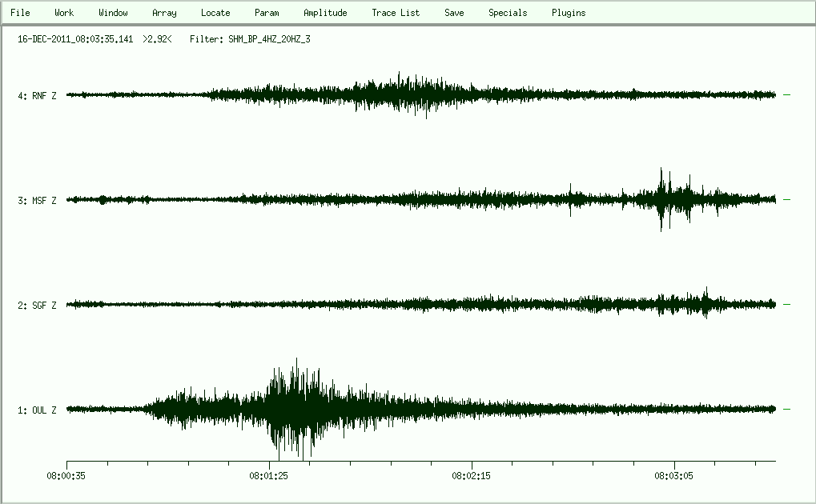Click the green end marker of RNF trace
Screen dimensions: 816x504
pyautogui.click(x=786, y=94)
